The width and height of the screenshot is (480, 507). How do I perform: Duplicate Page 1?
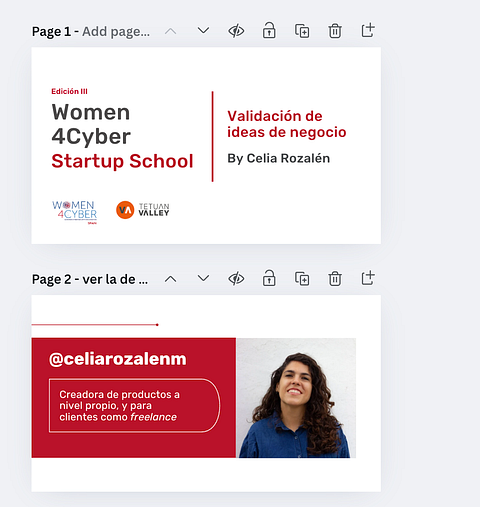(x=302, y=31)
